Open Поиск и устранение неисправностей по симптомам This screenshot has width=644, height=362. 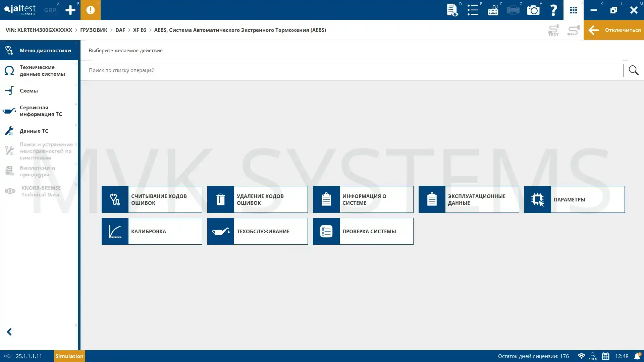(x=39, y=151)
